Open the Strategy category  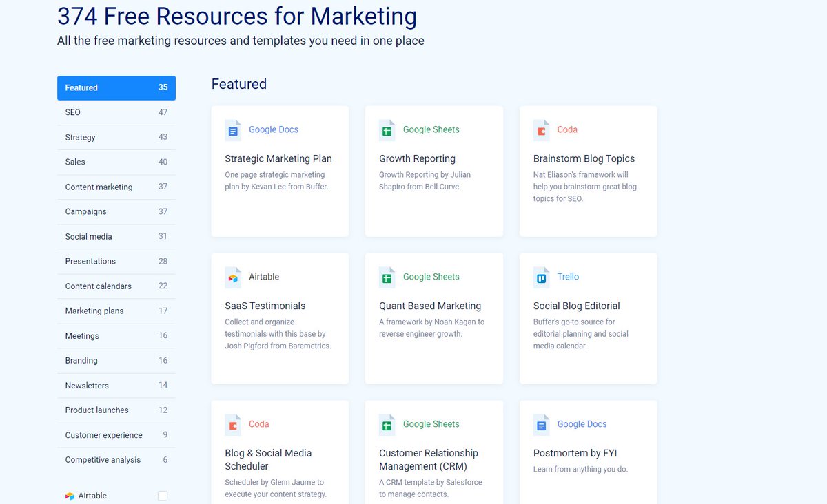[116, 137]
